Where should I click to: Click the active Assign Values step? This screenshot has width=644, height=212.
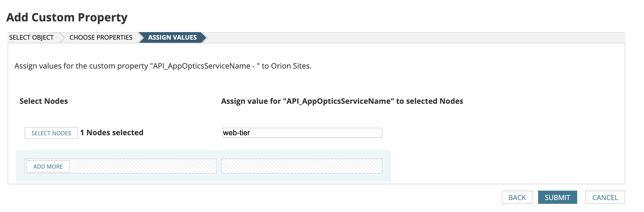172,37
